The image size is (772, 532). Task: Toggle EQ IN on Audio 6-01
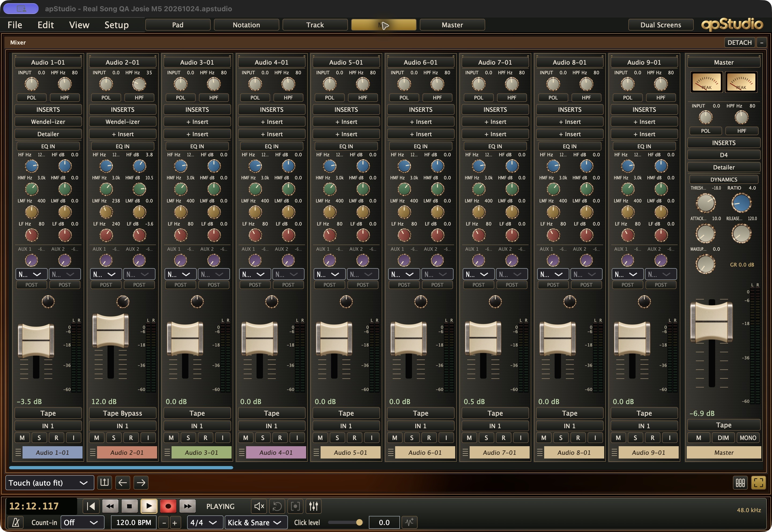click(x=421, y=146)
